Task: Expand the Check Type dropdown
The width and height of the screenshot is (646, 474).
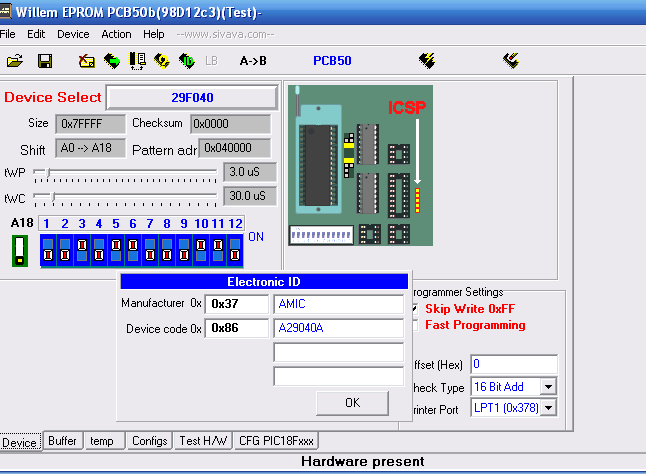Action: (547, 386)
